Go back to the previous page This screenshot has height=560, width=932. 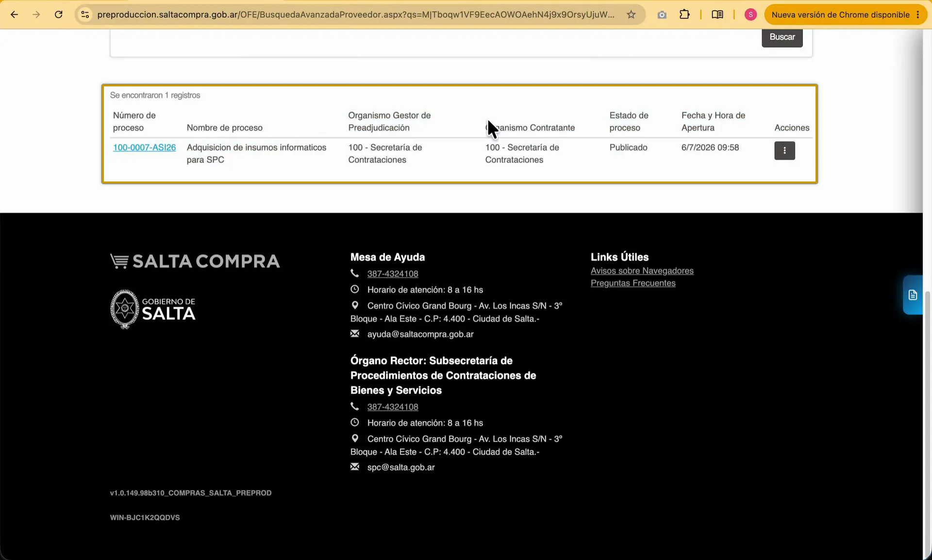[14, 15]
